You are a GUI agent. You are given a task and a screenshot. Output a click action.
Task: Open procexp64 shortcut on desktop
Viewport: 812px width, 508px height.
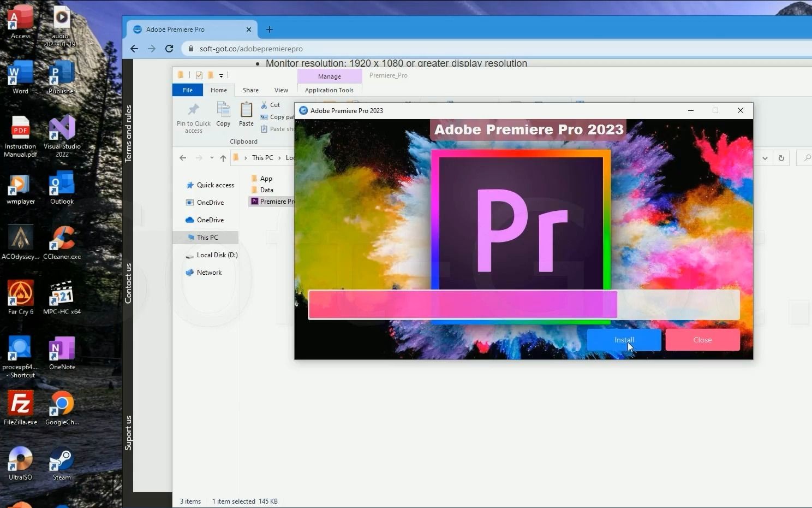(21, 357)
